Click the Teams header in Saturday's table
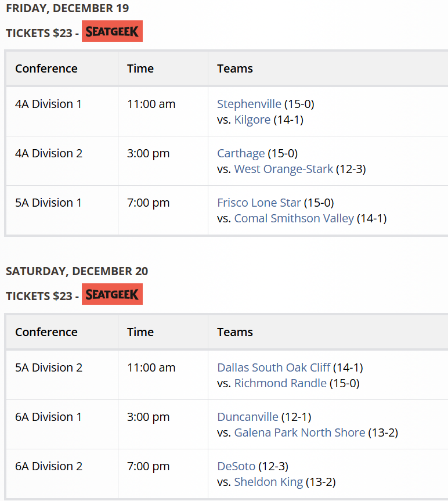Viewport: 448px width, 501px height. [235, 332]
